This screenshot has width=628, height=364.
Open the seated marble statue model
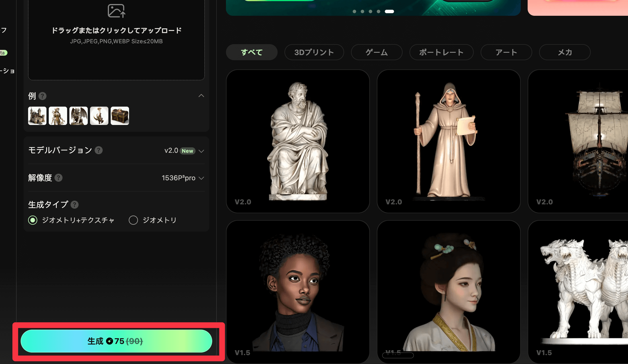pos(298,141)
